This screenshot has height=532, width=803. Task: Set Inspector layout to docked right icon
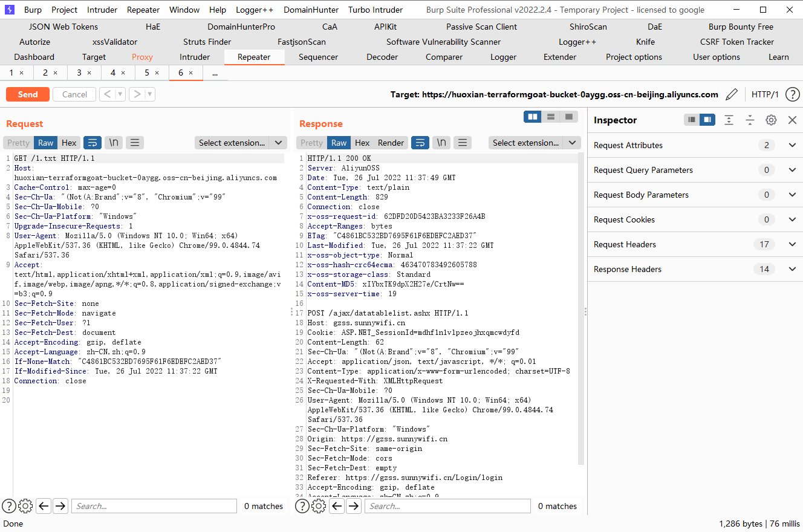click(707, 120)
